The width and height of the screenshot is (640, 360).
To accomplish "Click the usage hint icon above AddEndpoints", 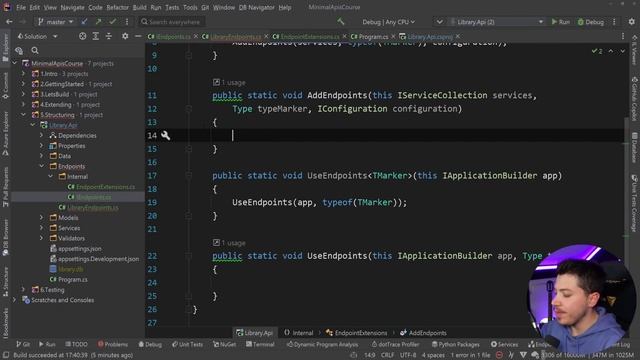I will coord(216,82).
